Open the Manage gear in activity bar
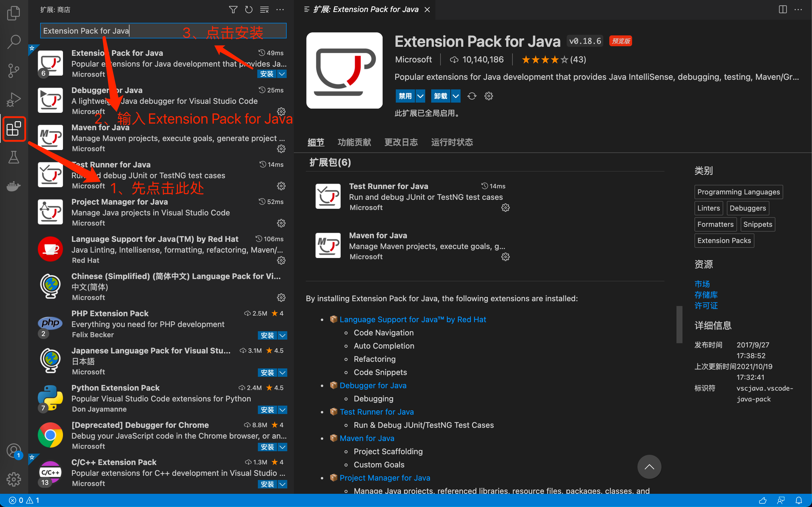The height and width of the screenshot is (507, 812). coord(14,479)
